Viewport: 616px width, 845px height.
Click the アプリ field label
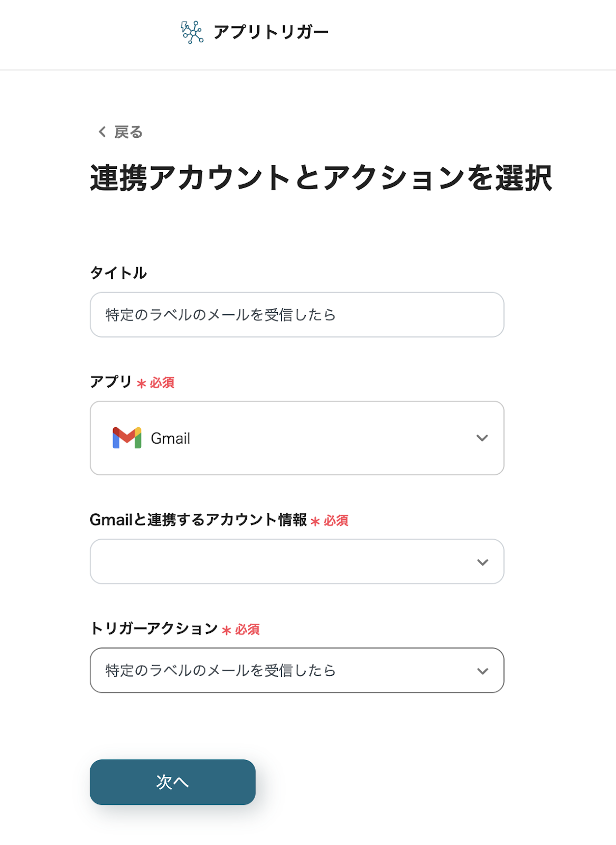(110, 382)
